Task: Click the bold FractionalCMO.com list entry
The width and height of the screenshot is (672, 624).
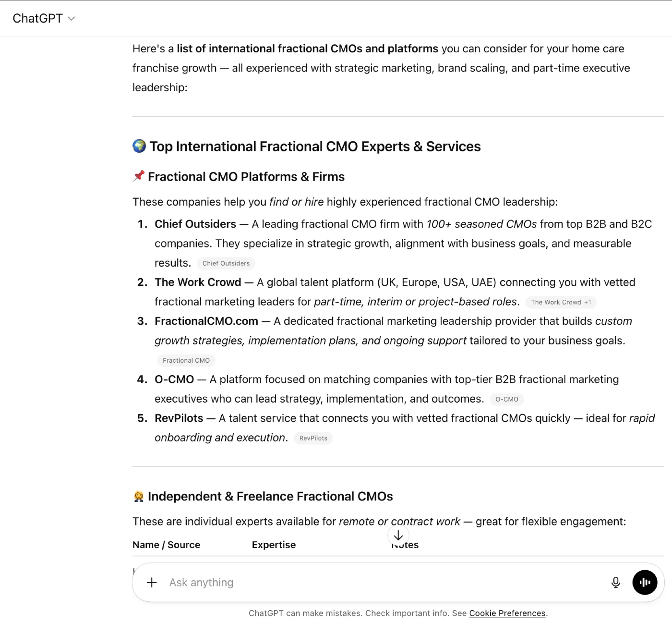Action: click(206, 321)
